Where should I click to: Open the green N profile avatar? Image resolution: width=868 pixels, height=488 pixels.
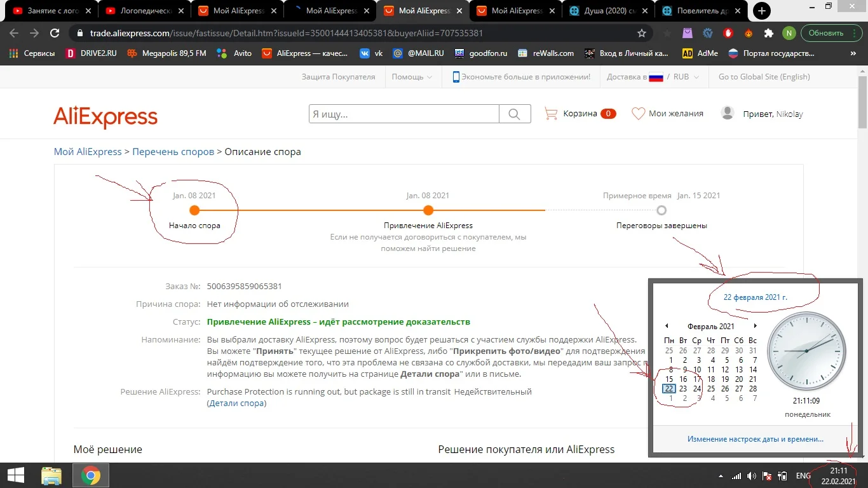tap(789, 33)
